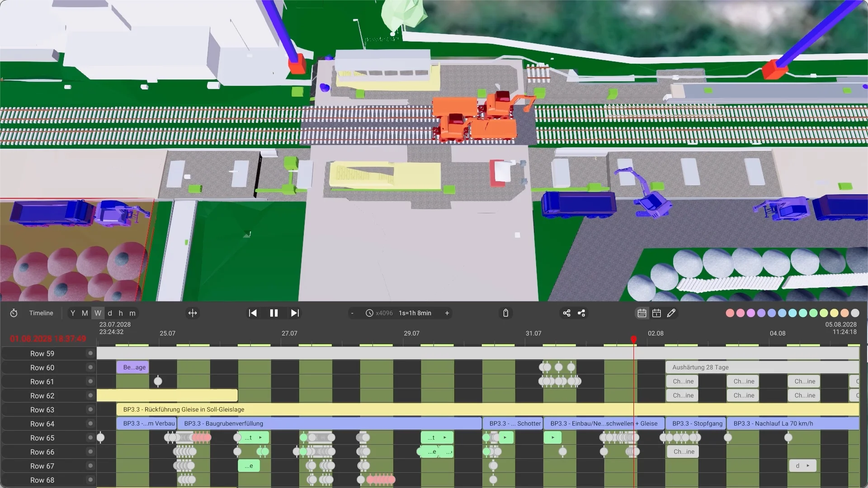Click the red playhead marker
The width and height of the screenshot is (868, 488).
(634, 339)
